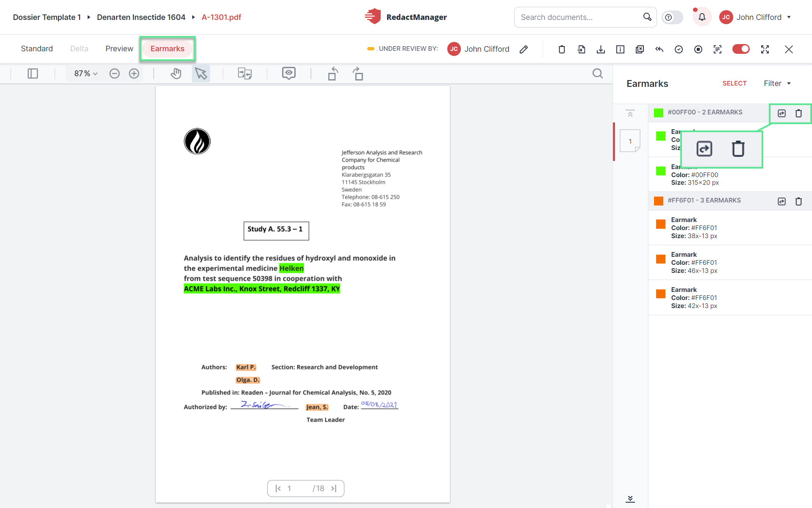Select the arrow selection tool
This screenshot has width=812, height=508.
pos(201,74)
